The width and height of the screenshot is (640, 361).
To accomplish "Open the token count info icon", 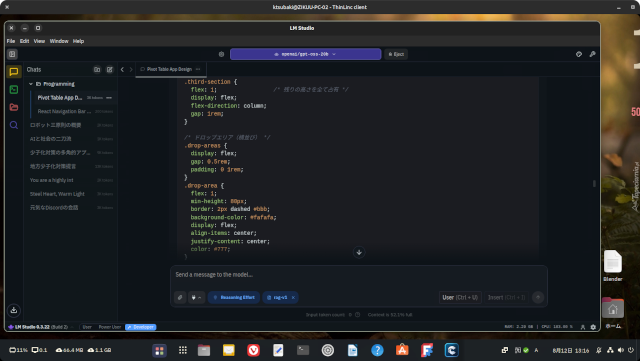I will pos(357,315).
